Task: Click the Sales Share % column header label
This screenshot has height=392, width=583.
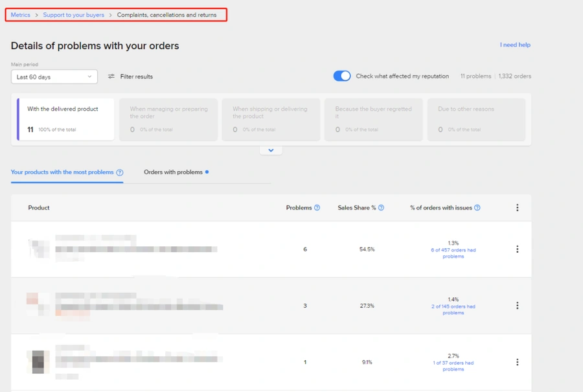Action: 356,207
